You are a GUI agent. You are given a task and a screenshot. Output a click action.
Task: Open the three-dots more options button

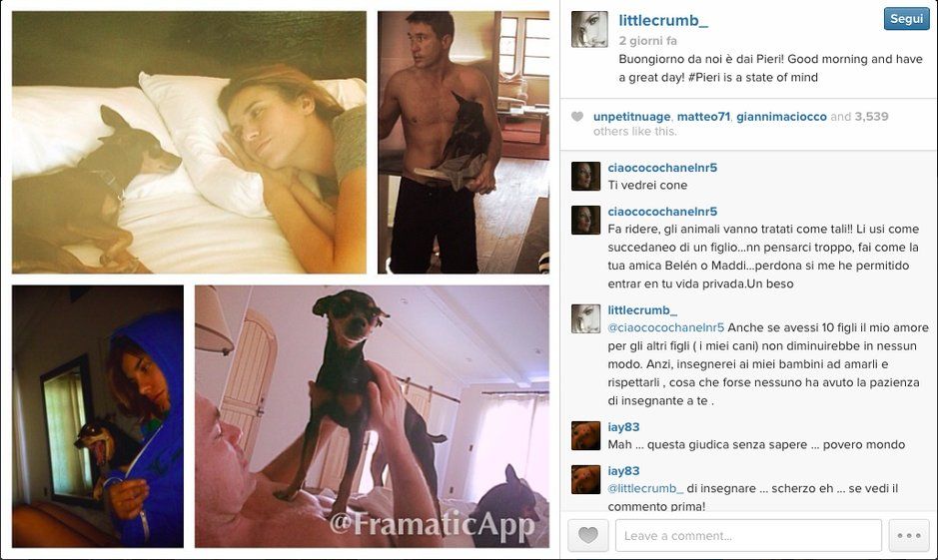(909, 535)
